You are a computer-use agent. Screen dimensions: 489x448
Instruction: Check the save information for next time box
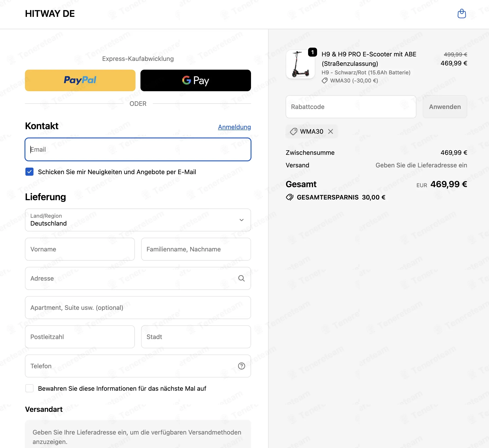coord(29,388)
